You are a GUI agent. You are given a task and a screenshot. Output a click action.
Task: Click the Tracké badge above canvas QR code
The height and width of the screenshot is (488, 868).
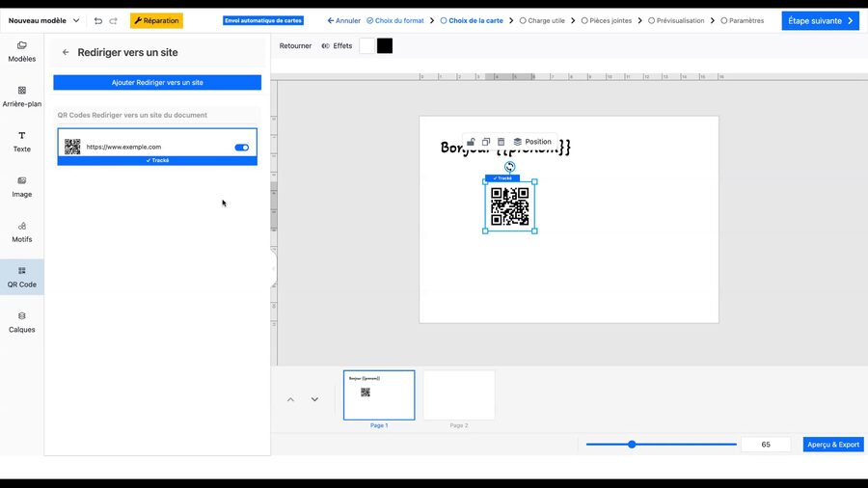pos(502,178)
